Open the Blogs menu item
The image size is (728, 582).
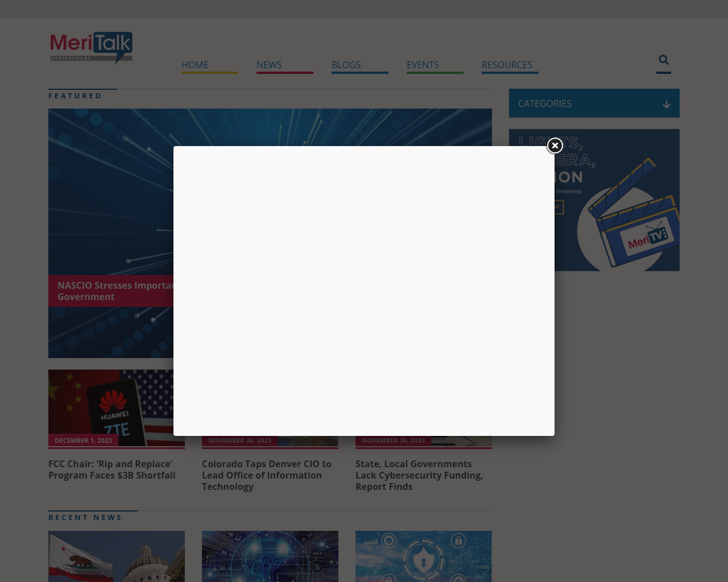[346, 65]
